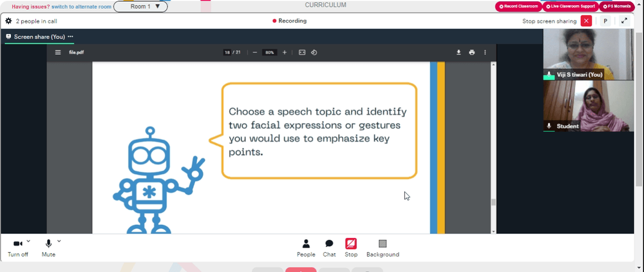Expand microphone options chevron
The height and width of the screenshot is (272, 644).
59,241
